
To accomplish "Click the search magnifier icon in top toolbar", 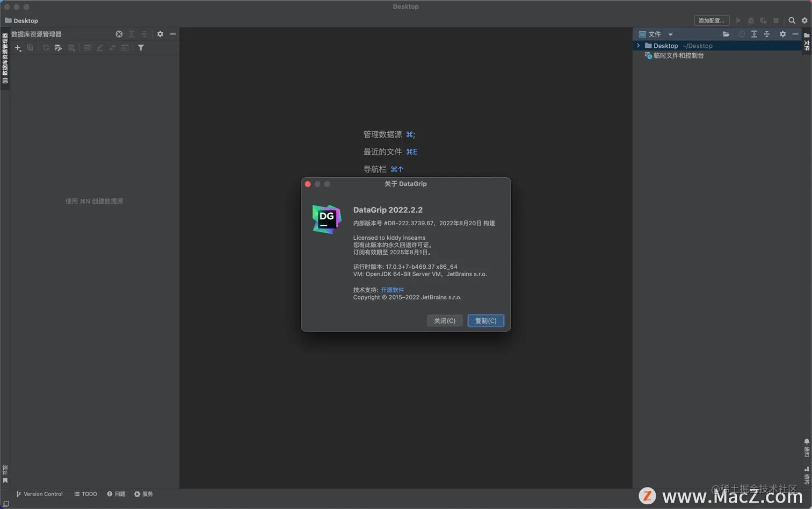I will click(x=792, y=20).
